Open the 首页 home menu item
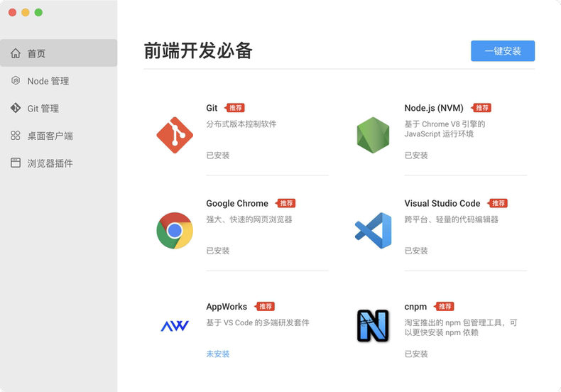The height and width of the screenshot is (392, 561). 59,53
